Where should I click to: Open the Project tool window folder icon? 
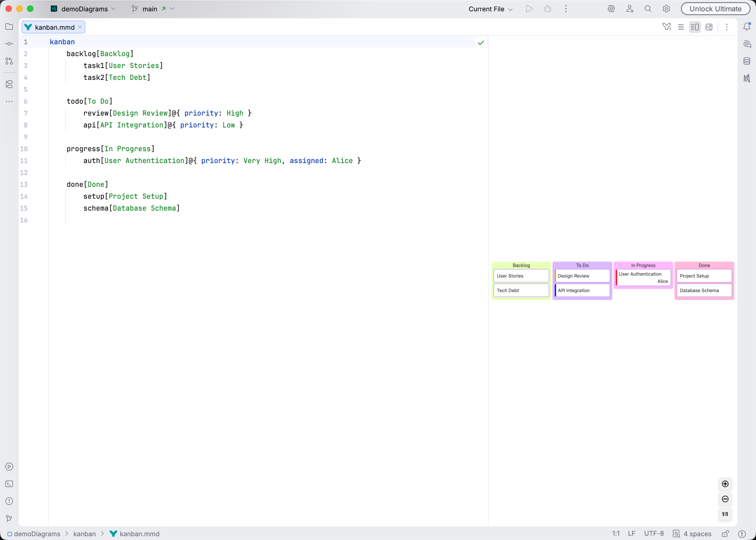tap(9, 26)
